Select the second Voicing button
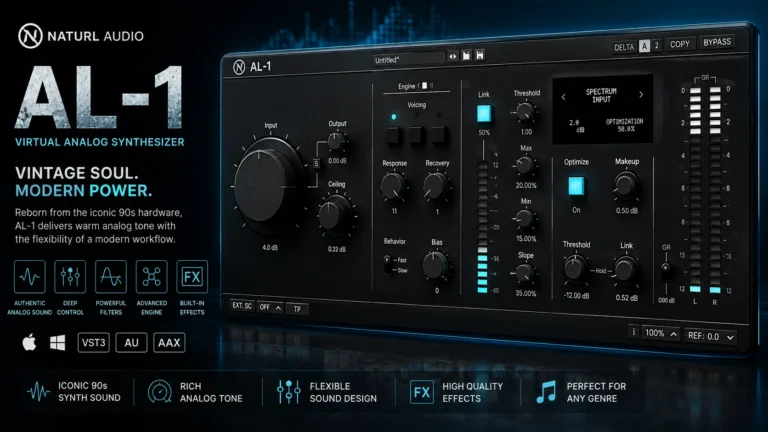This screenshot has width=768, height=432. (x=416, y=135)
